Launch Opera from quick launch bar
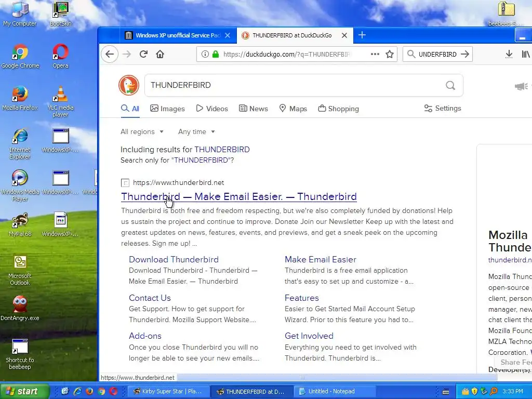 point(113,391)
